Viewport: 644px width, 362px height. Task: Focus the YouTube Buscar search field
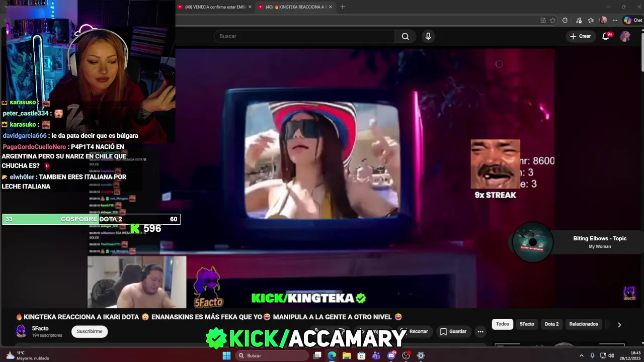(x=305, y=36)
